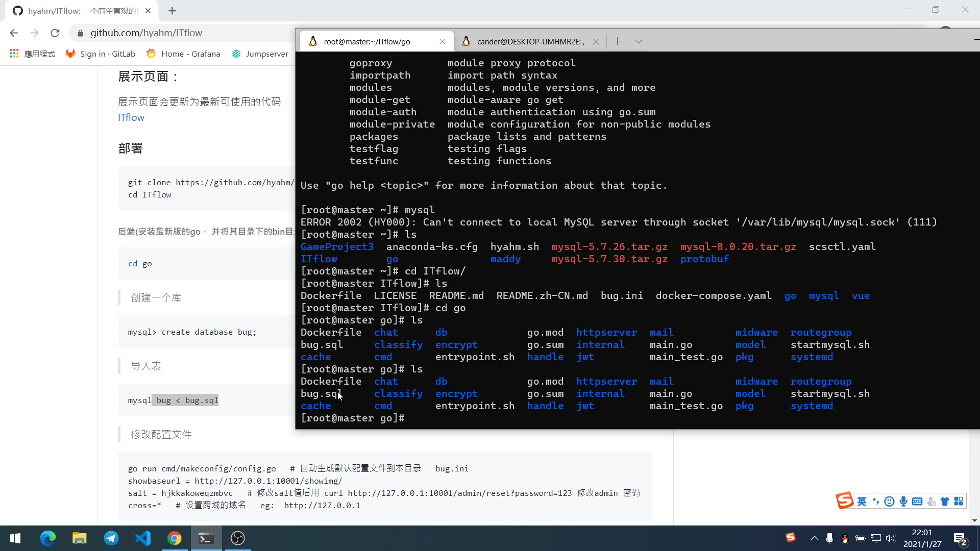Show hidden system tray icons

[x=815, y=538]
